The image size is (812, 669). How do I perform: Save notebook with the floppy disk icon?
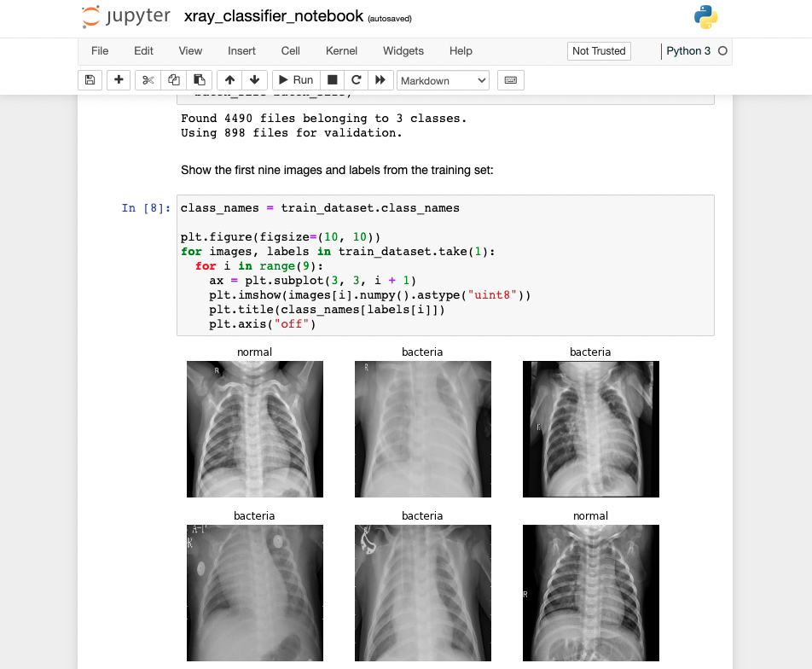(90, 80)
